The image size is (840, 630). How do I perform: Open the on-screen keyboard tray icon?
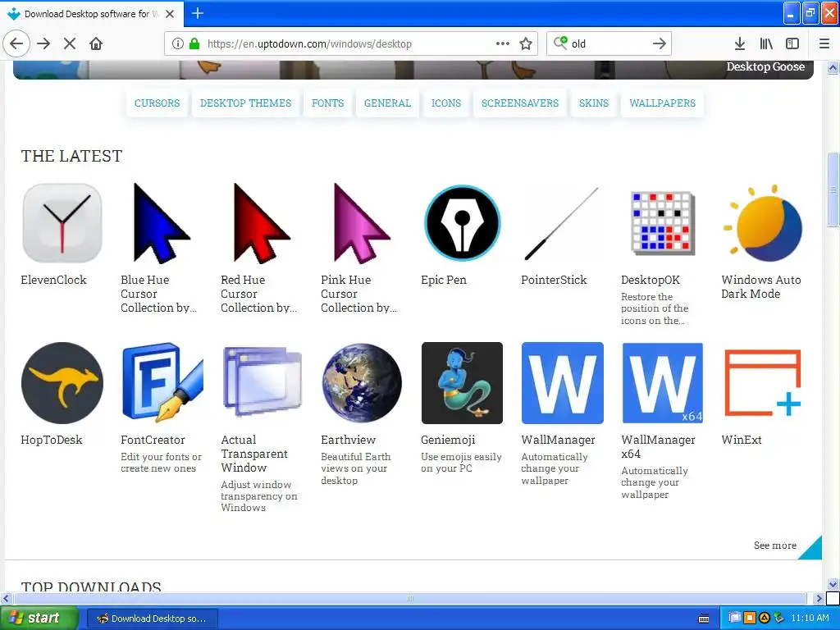point(704,619)
